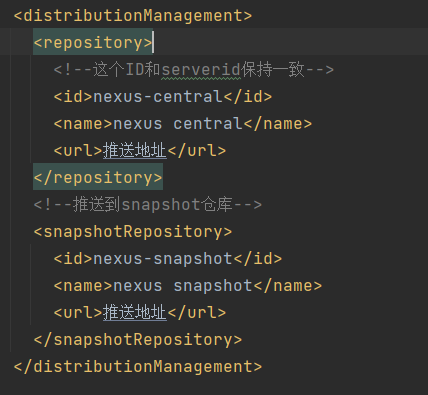This screenshot has height=395, width=428.
Task: Click the opening snapshotRepository tag
Action: (133, 232)
